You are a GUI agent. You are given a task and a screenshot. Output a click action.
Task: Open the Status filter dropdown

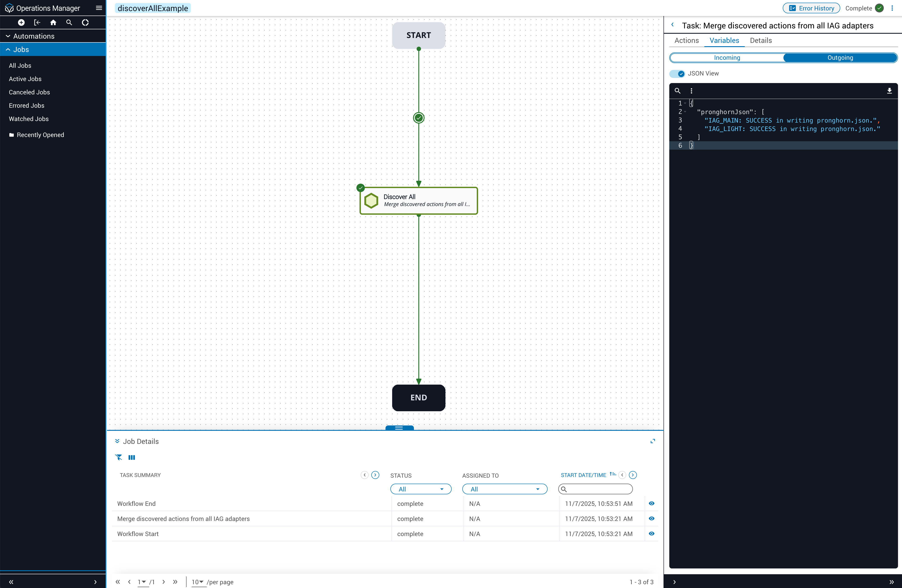(421, 489)
